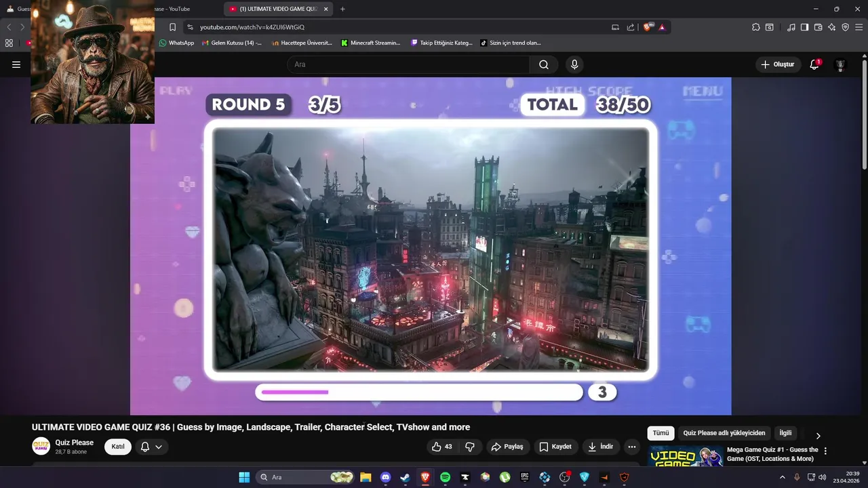Viewport: 868px width, 488px height.
Task: Start voice search with the microphone icon
Action: pyautogui.click(x=574, y=64)
